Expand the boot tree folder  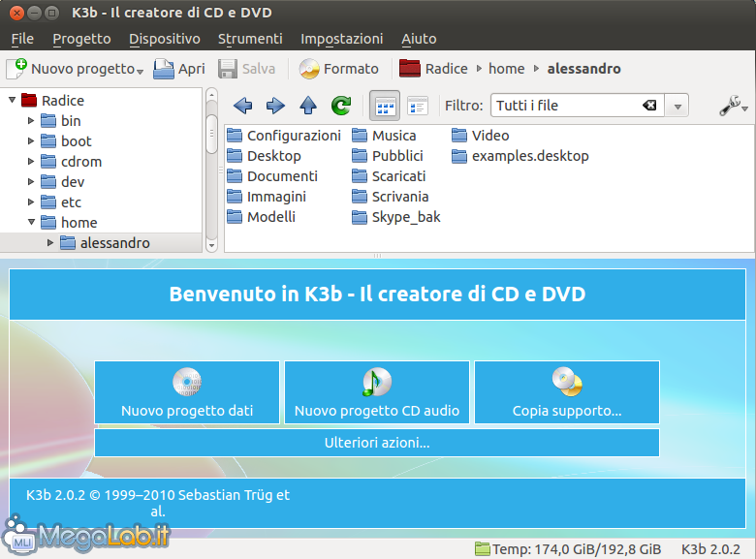31,140
